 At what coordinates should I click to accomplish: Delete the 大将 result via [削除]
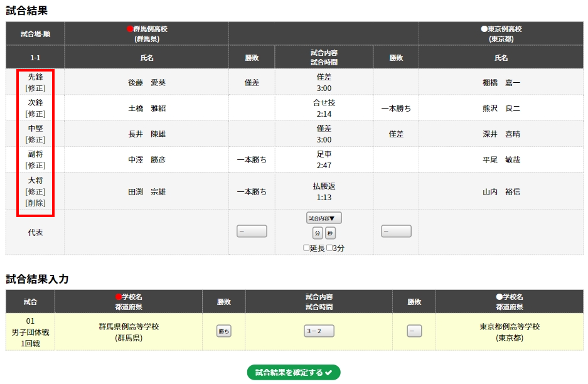click(35, 203)
